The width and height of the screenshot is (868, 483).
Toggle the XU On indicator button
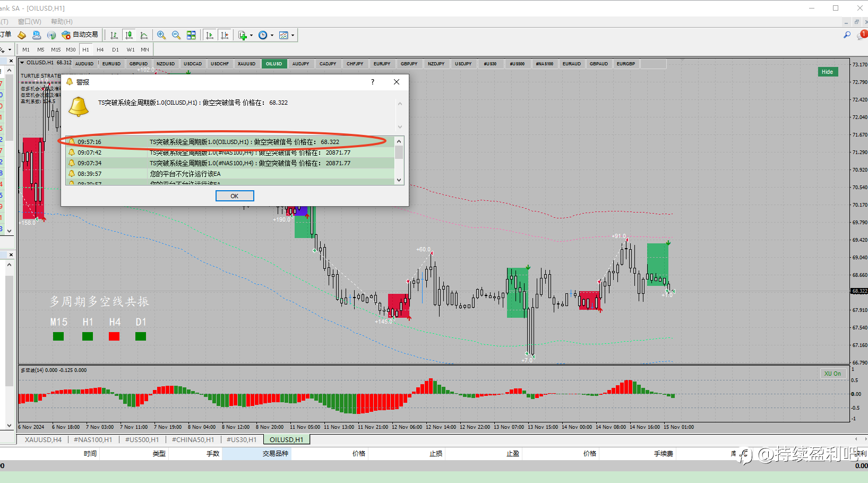point(832,374)
